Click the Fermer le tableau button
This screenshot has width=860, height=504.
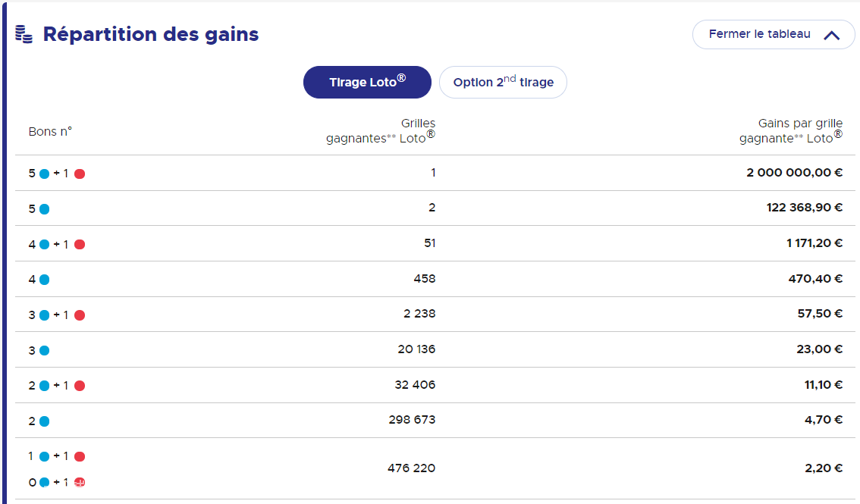[x=774, y=35]
